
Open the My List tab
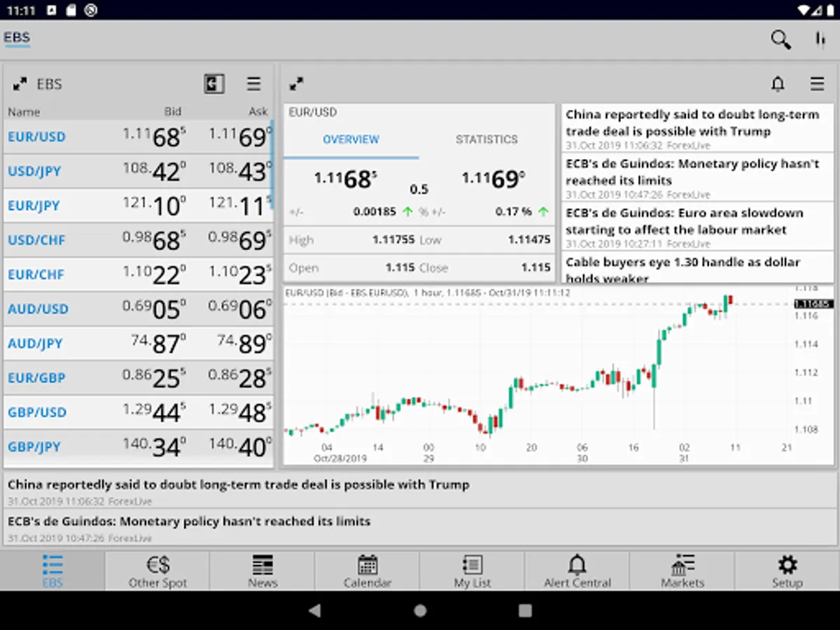tap(472, 570)
